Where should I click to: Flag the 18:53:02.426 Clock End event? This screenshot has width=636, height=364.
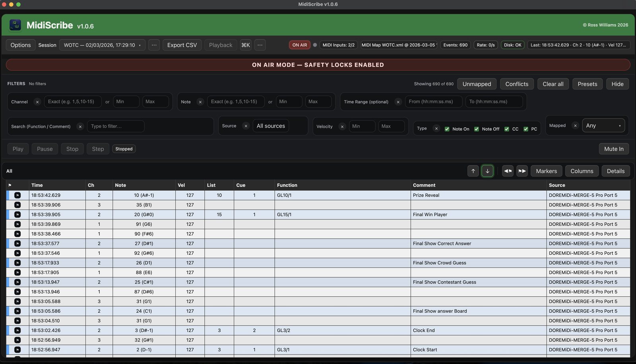[17, 330]
